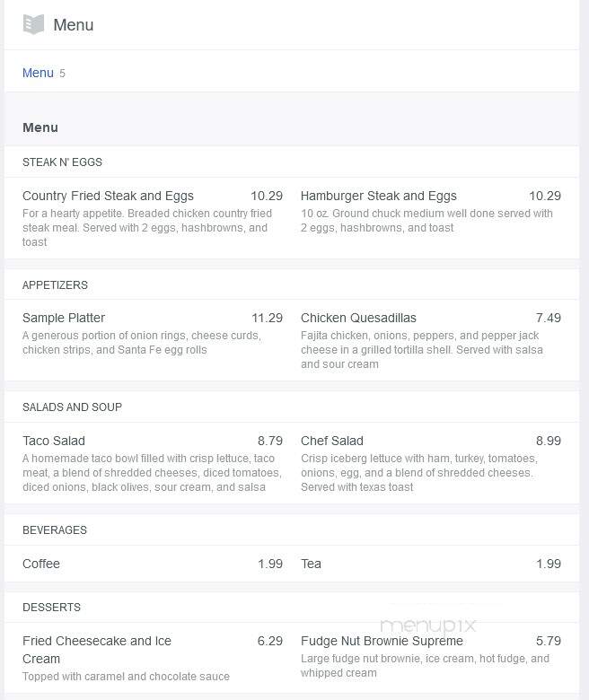Viewport: 589px width, 700px height.
Task: Select the Menu section heading
Action: [40, 127]
